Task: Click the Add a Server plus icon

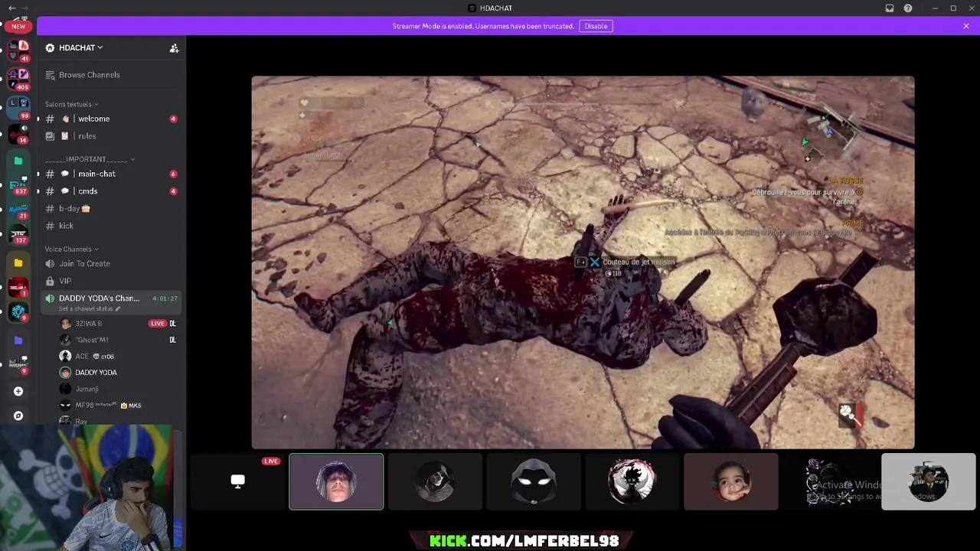Action: click(18, 391)
